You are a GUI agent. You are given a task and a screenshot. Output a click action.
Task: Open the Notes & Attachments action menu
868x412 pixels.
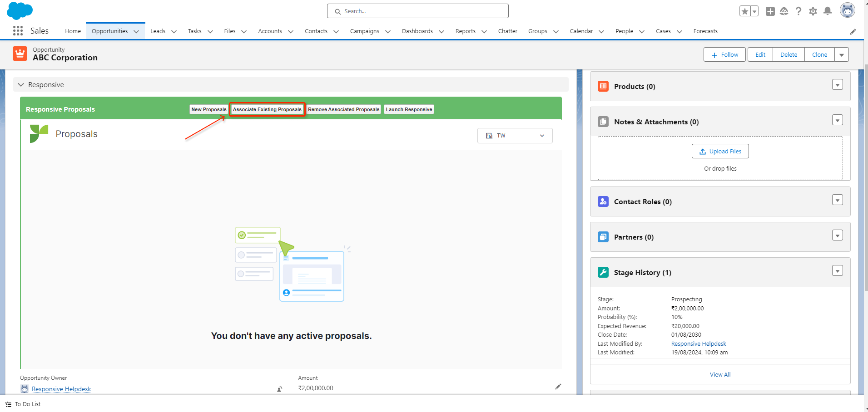pyautogui.click(x=838, y=120)
